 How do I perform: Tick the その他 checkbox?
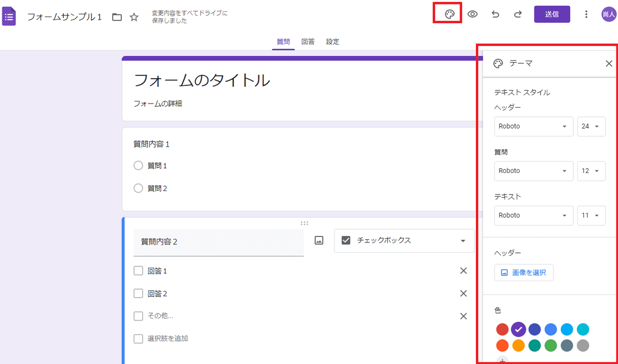(x=138, y=316)
